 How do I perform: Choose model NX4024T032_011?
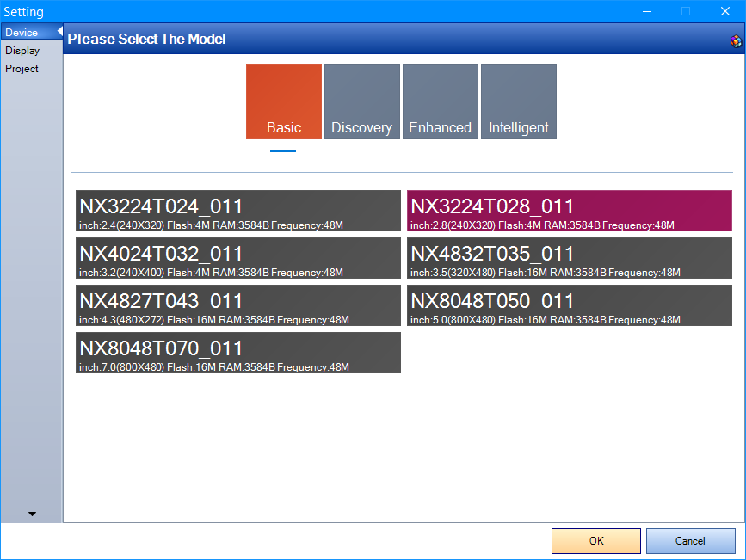pos(237,258)
